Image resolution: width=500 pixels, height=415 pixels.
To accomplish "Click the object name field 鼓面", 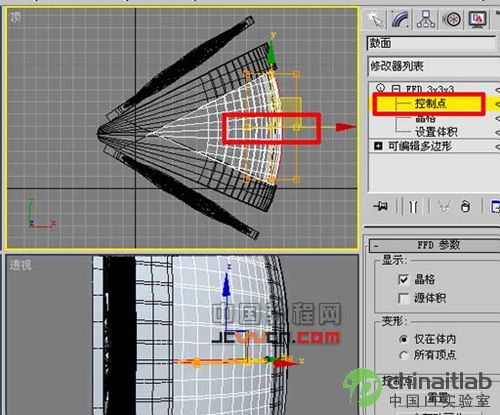I will (431, 43).
